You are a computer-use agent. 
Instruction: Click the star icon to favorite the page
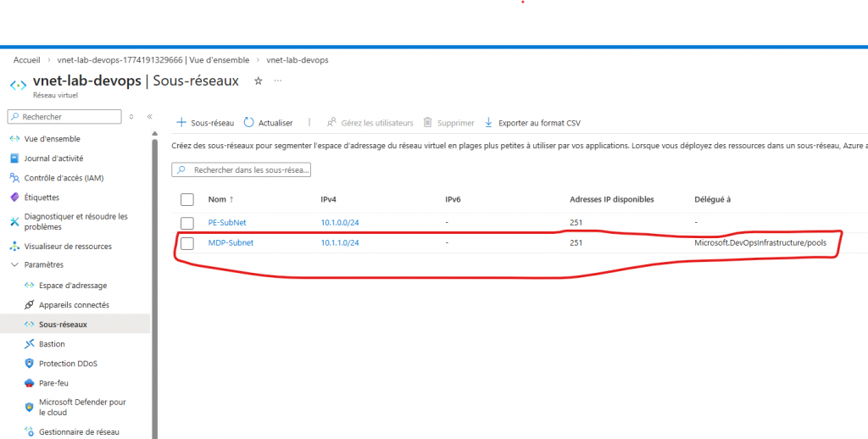point(259,81)
